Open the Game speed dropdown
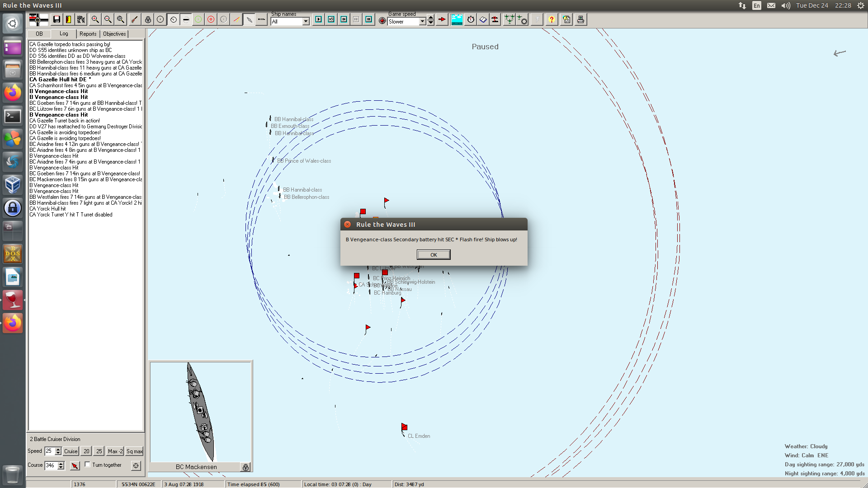The image size is (868, 488). point(422,22)
